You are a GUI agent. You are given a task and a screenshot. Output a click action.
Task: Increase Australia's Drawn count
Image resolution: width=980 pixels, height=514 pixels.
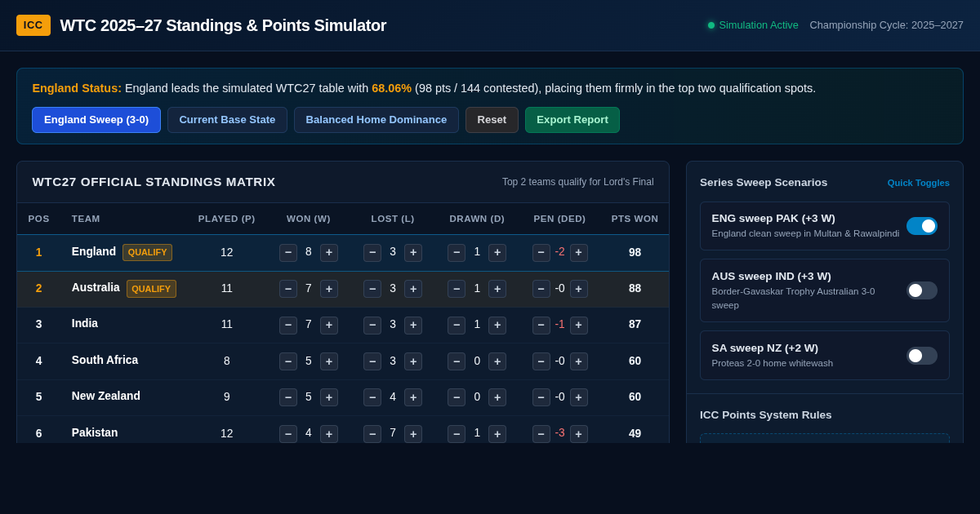497,289
